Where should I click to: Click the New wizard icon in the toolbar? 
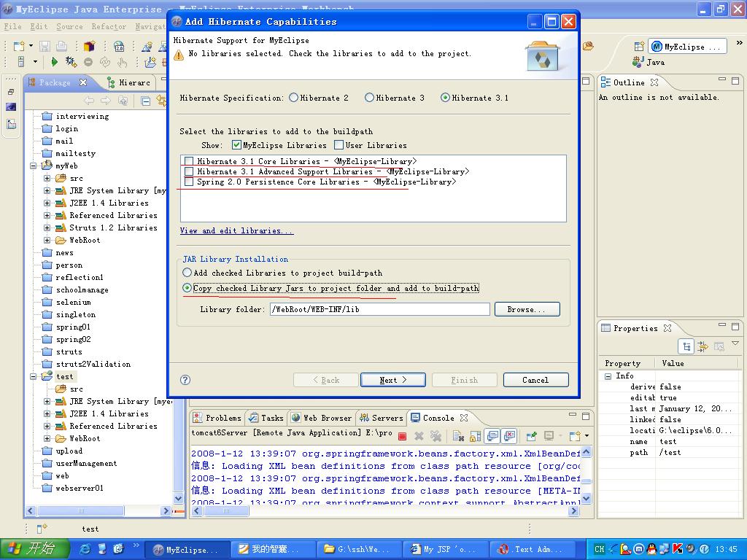pyautogui.click(x=19, y=46)
